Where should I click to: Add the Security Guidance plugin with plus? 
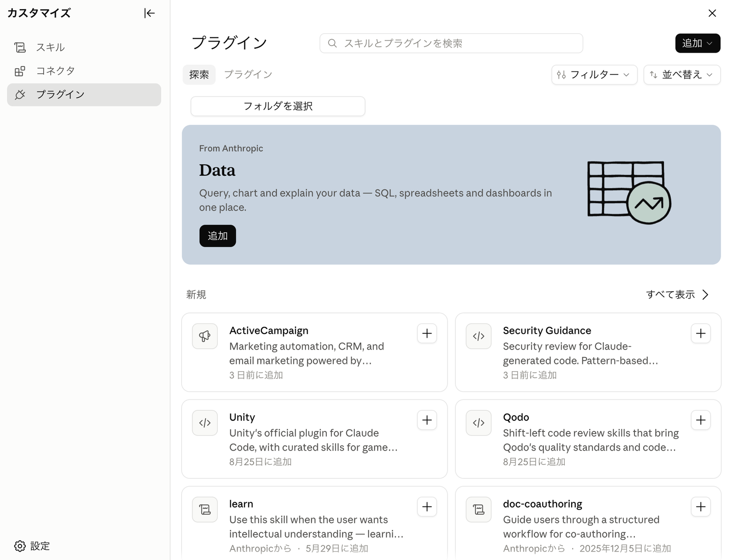(x=701, y=334)
